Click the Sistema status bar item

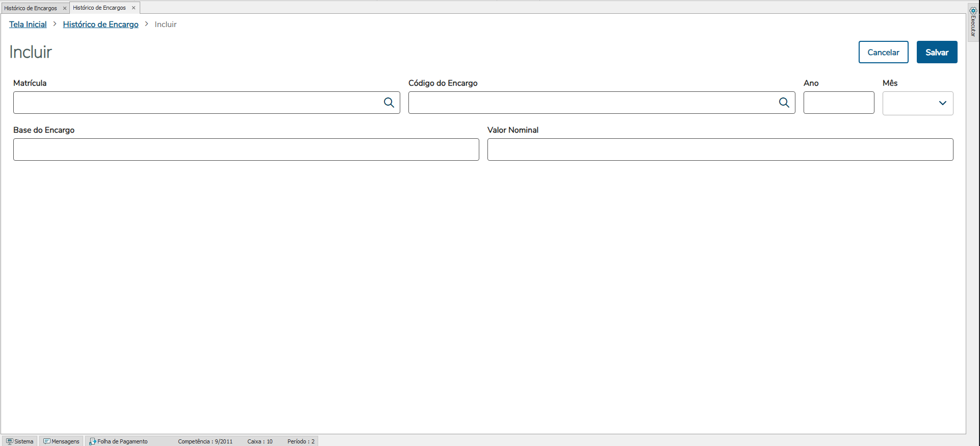pos(20,441)
